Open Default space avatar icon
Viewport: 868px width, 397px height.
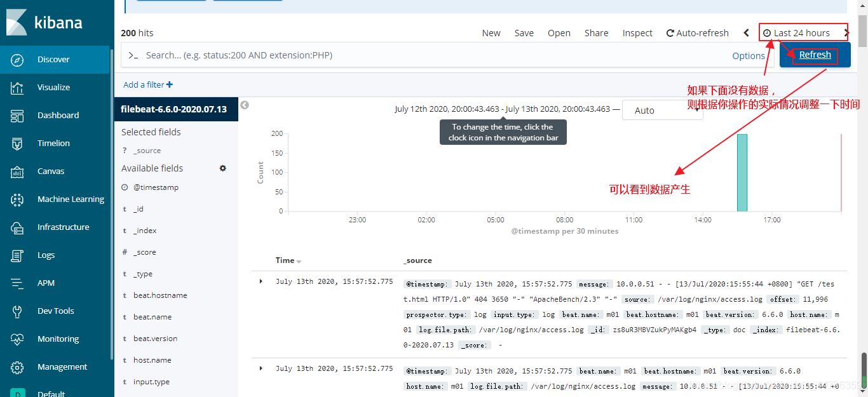coord(17,393)
